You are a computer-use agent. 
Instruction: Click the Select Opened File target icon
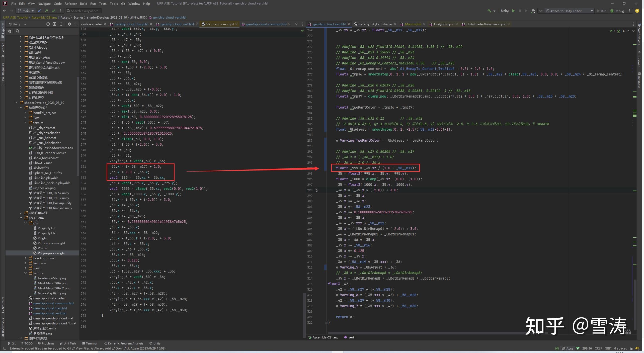tap(48, 24)
